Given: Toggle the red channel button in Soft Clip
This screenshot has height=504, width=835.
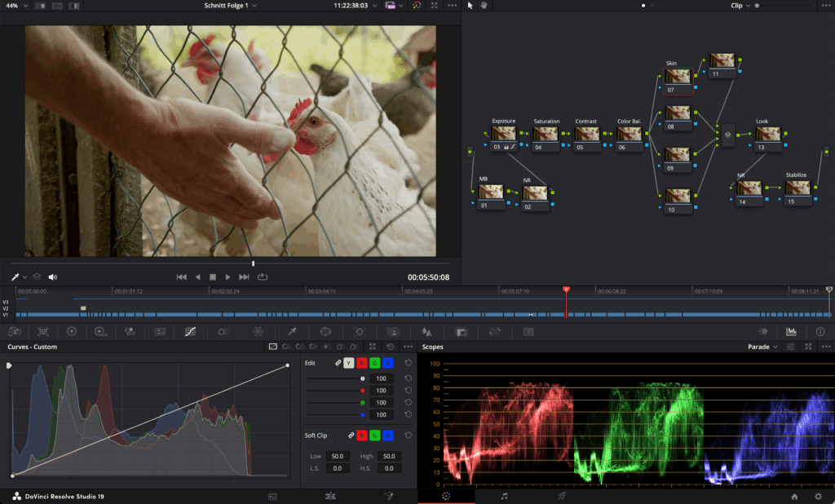Looking at the screenshot, I should (x=362, y=435).
